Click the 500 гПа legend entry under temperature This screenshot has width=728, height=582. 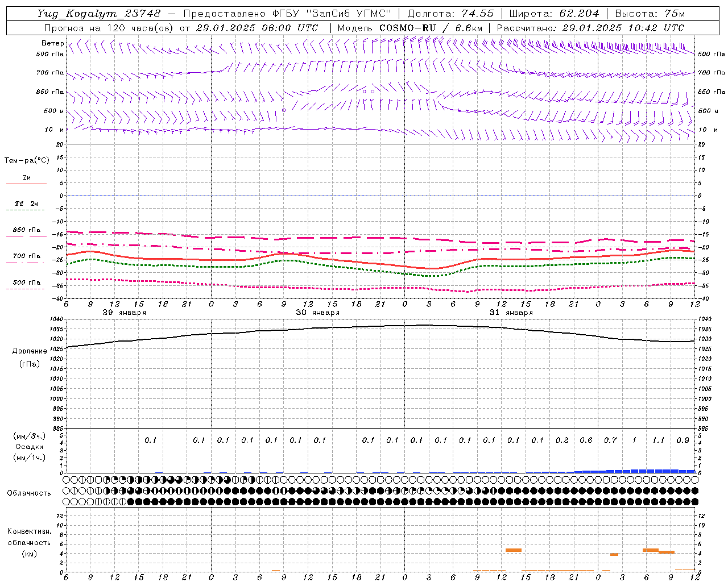click(x=26, y=282)
